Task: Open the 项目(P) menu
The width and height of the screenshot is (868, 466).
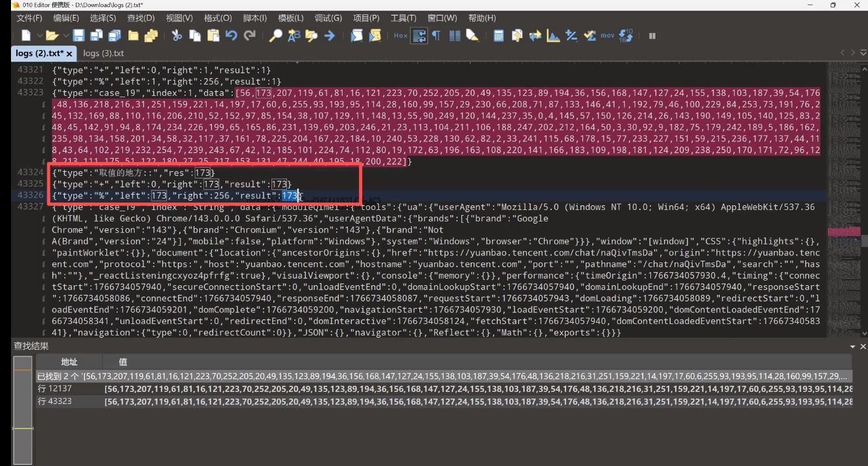Action: [367, 17]
